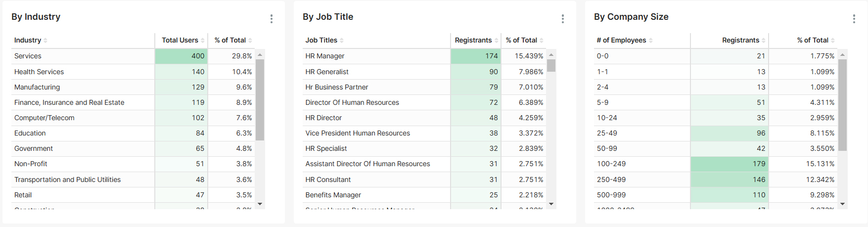Click By Job Title scrollbar down arrow

[x=551, y=204]
